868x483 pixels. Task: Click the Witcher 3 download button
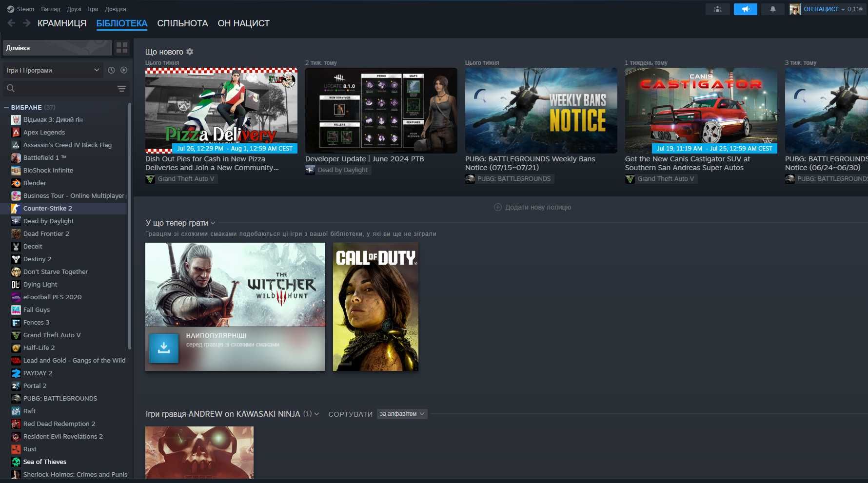point(164,348)
